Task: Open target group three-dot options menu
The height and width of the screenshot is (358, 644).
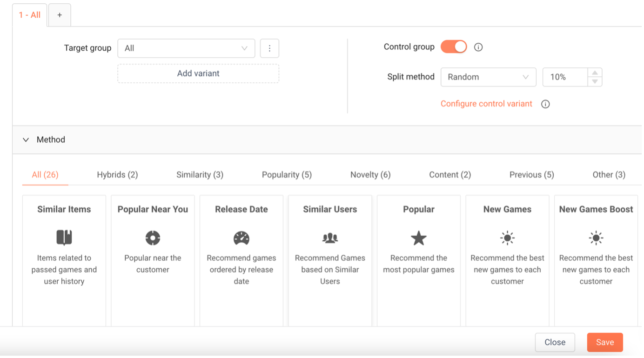Action: (269, 48)
